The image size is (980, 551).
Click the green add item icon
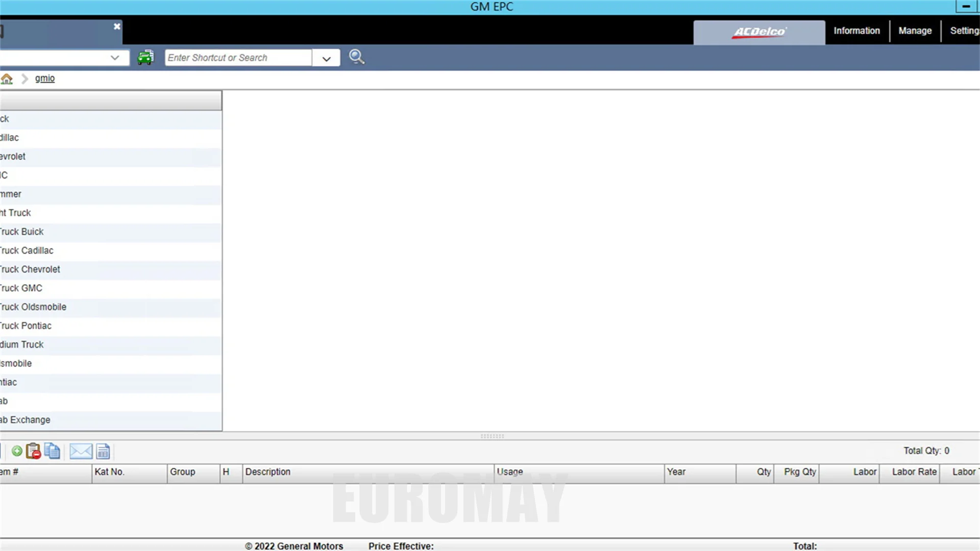click(17, 451)
